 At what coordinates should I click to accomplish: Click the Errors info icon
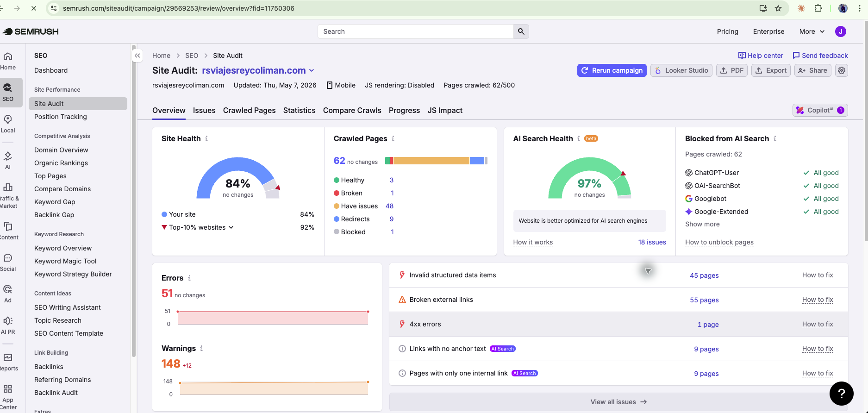(189, 278)
